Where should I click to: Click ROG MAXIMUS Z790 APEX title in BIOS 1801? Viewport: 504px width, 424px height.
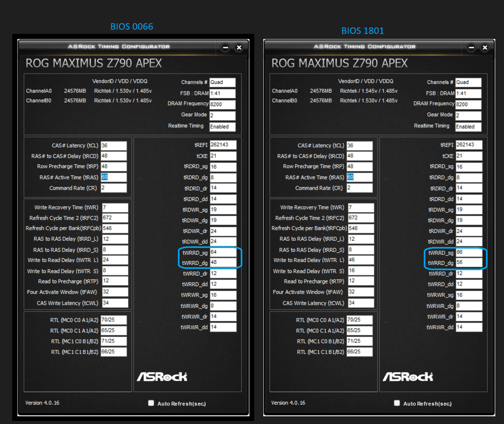click(x=340, y=63)
